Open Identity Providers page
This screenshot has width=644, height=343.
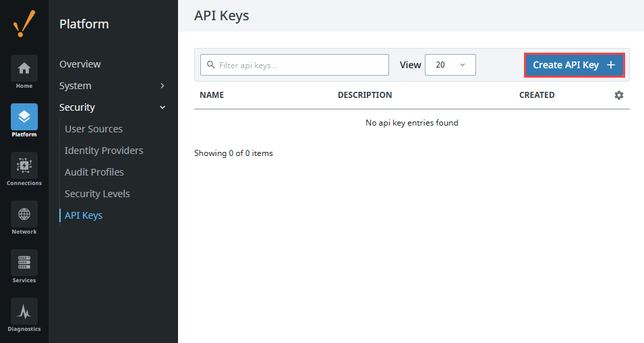pyautogui.click(x=104, y=151)
